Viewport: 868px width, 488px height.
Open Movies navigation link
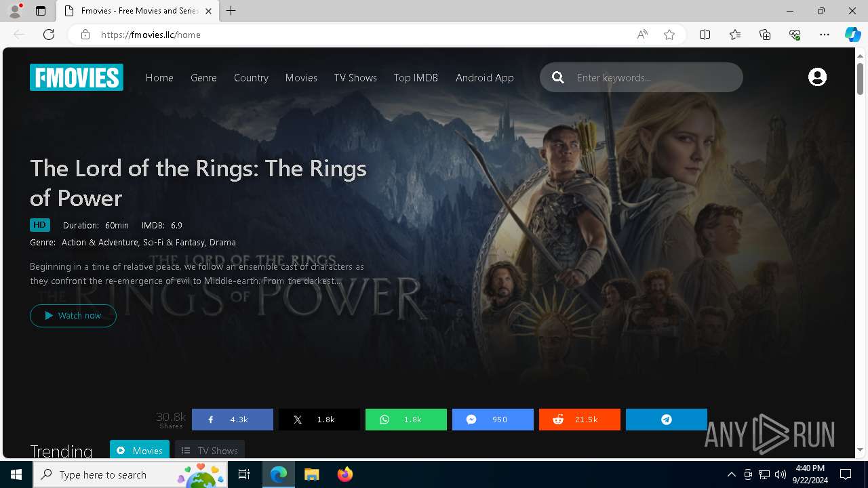[x=301, y=78]
